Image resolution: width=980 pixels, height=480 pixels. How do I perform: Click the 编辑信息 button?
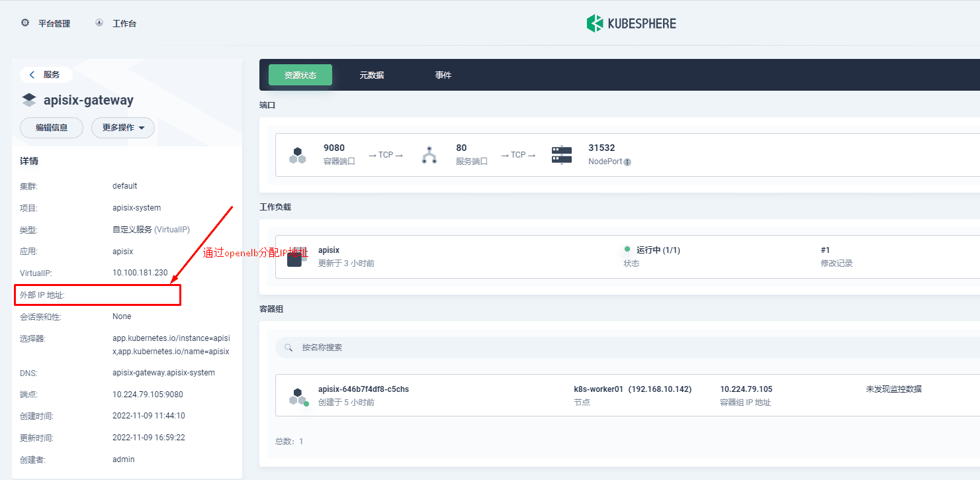pyautogui.click(x=52, y=128)
